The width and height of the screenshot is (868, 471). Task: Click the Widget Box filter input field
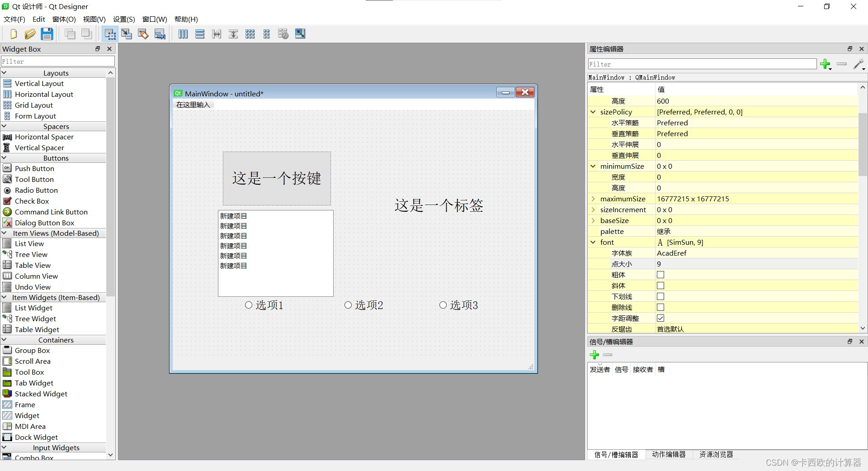57,61
